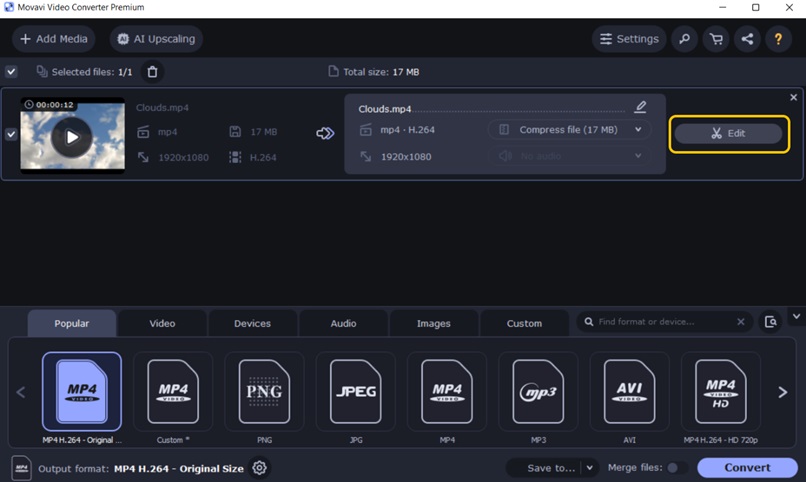Image resolution: width=806 pixels, height=482 pixels.
Task: Show previous formats with left arrow
Action: [21, 393]
